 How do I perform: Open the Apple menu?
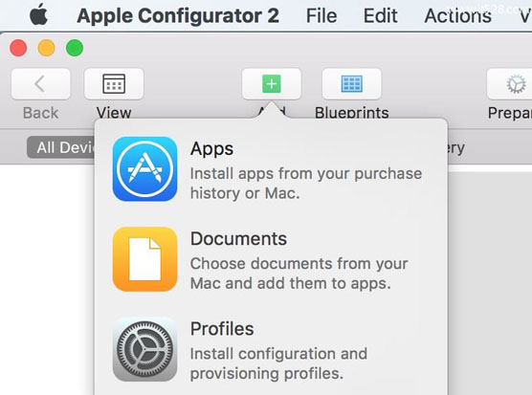38,15
